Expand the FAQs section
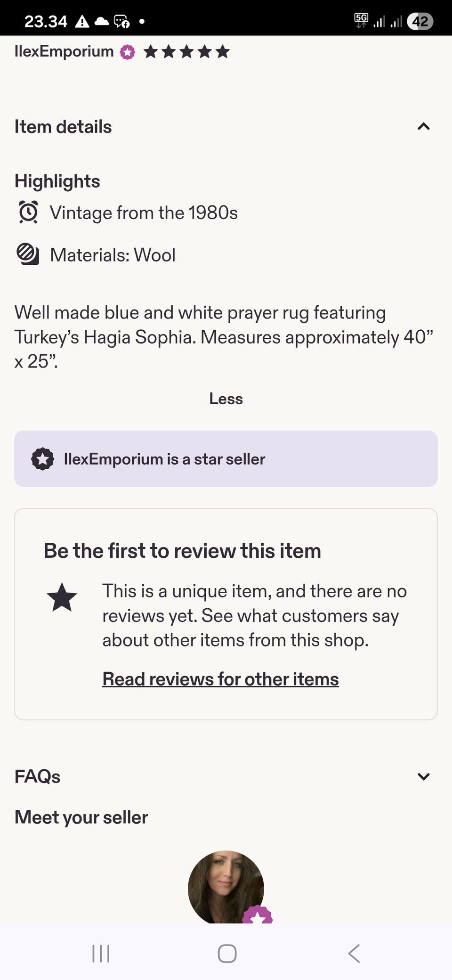 pos(423,776)
